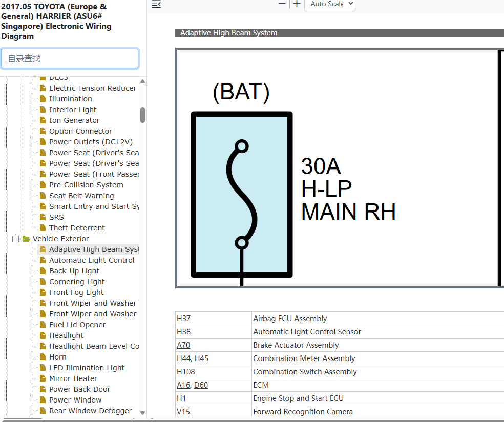Collapse the Vehicle Exterior folder
Viewport: 504px width, 422px height.
coord(15,239)
